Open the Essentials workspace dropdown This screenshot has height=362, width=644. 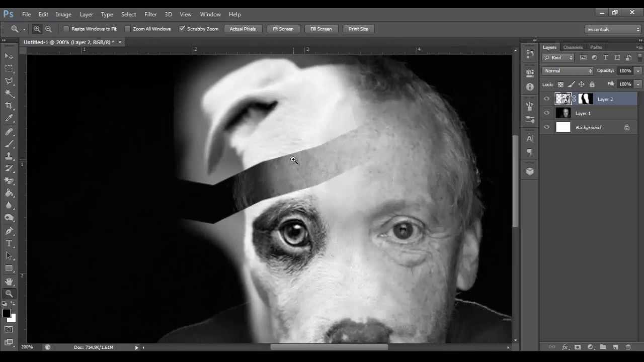(613, 29)
